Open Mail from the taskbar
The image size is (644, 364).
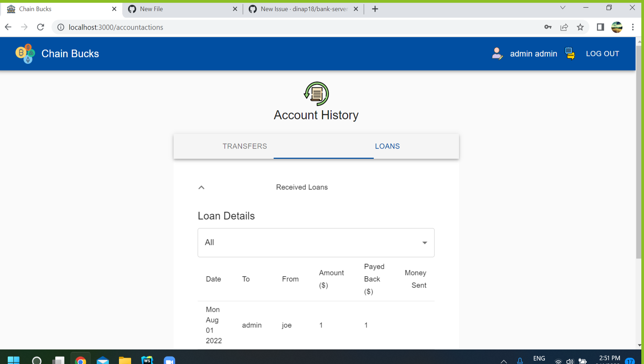pyautogui.click(x=103, y=360)
